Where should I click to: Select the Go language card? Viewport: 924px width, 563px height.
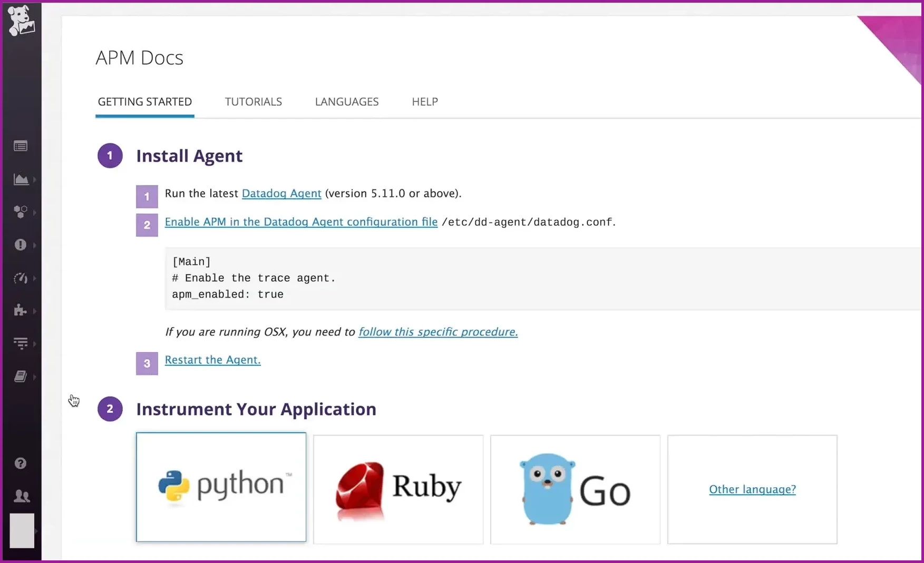[575, 489]
